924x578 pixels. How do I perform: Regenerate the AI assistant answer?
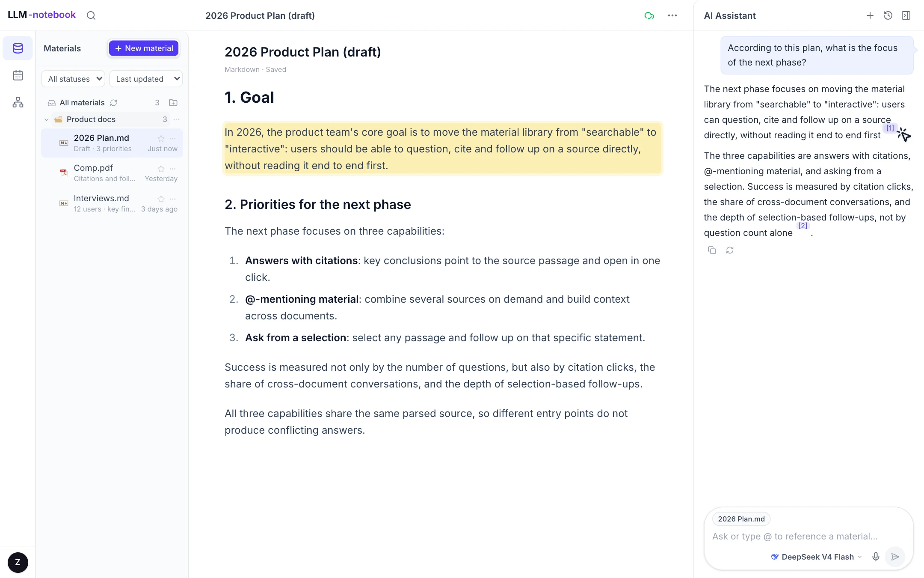[730, 250]
